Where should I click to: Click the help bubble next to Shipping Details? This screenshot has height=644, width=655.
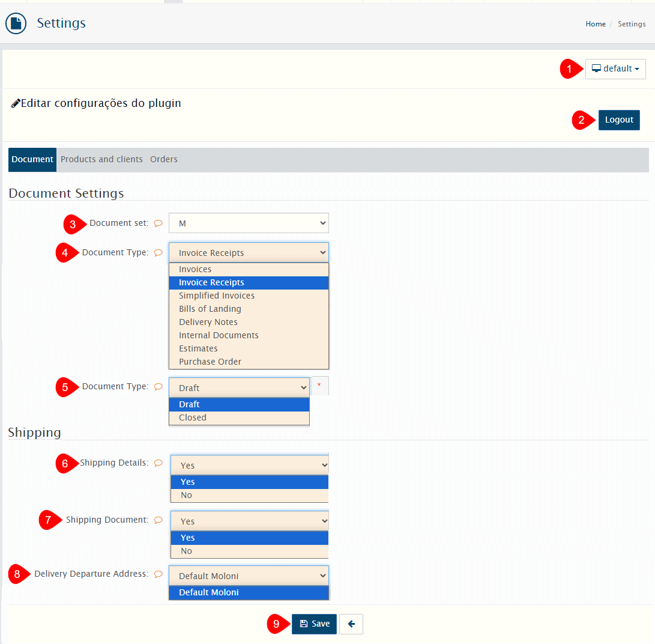(158, 463)
